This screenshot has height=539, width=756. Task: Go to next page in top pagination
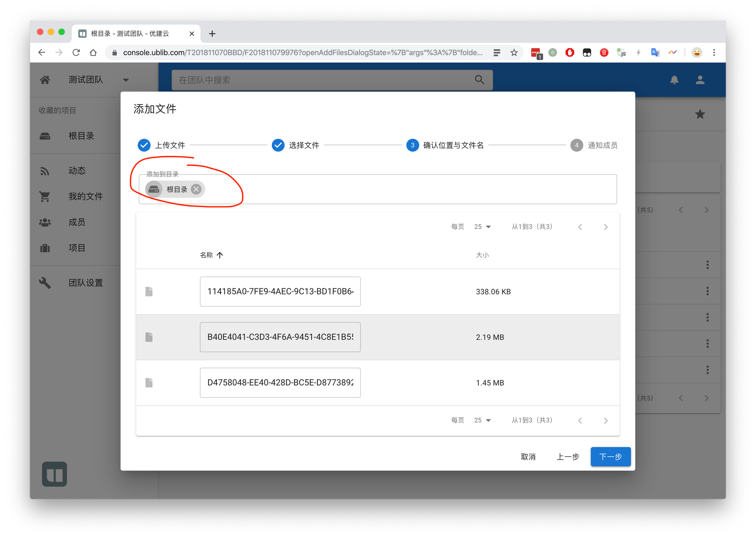pos(606,227)
